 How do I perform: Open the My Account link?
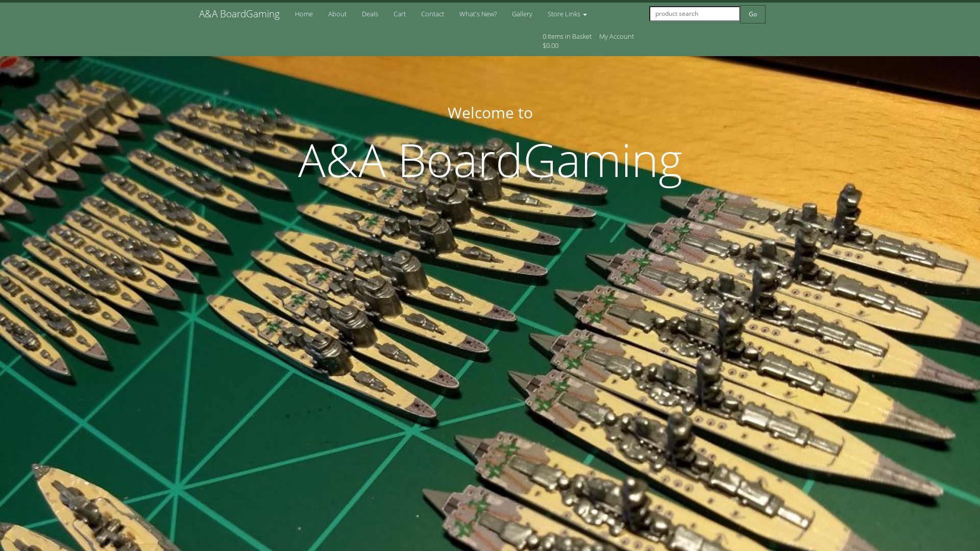tap(617, 36)
